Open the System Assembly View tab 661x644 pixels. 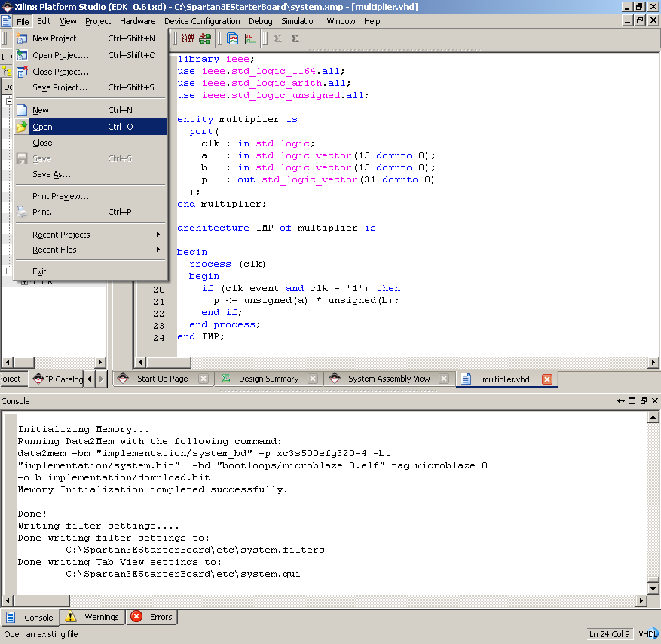click(388, 379)
